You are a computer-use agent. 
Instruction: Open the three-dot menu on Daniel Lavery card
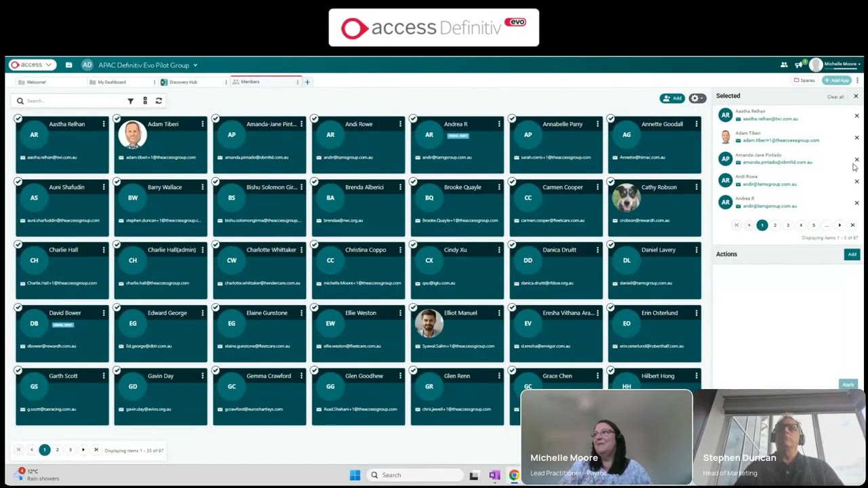tap(696, 250)
